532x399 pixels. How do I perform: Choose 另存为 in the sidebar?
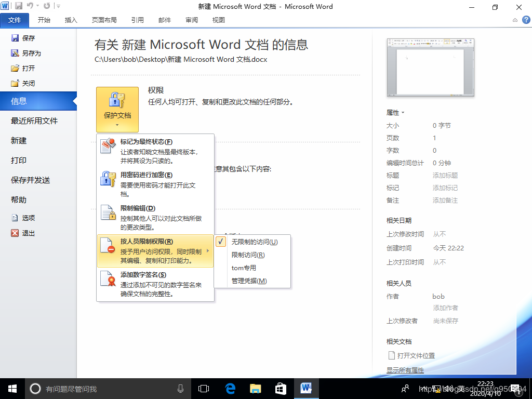click(26, 54)
